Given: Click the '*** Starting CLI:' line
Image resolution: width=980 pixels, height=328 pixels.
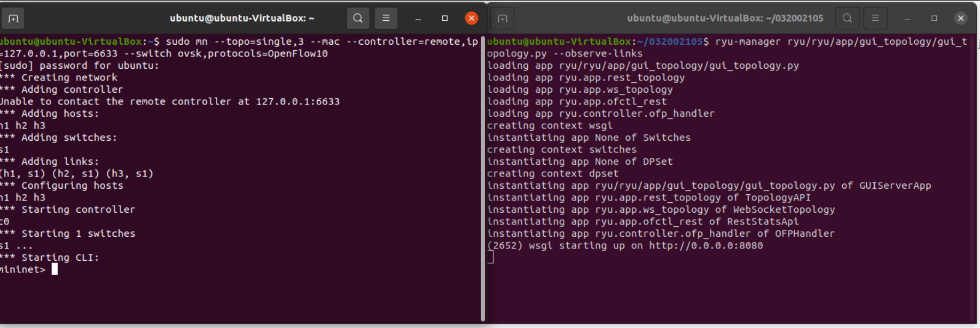Looking at the screenshot, I should pos(50,258).
